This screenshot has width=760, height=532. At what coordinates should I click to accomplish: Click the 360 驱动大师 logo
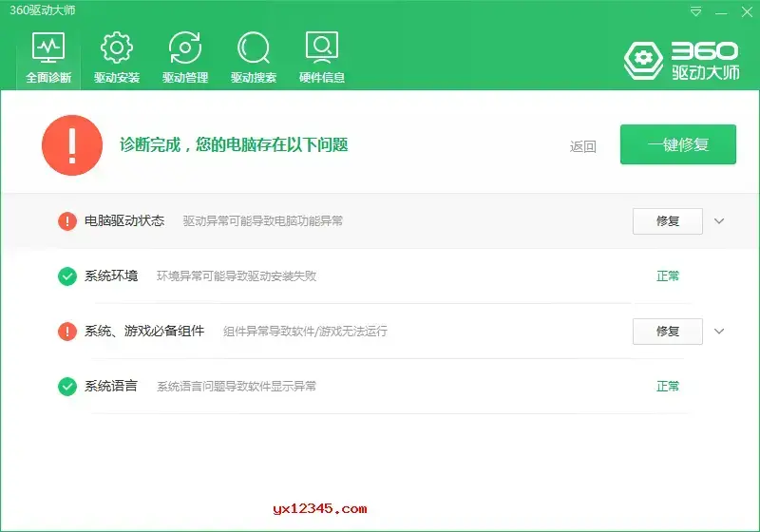(681, 61)
